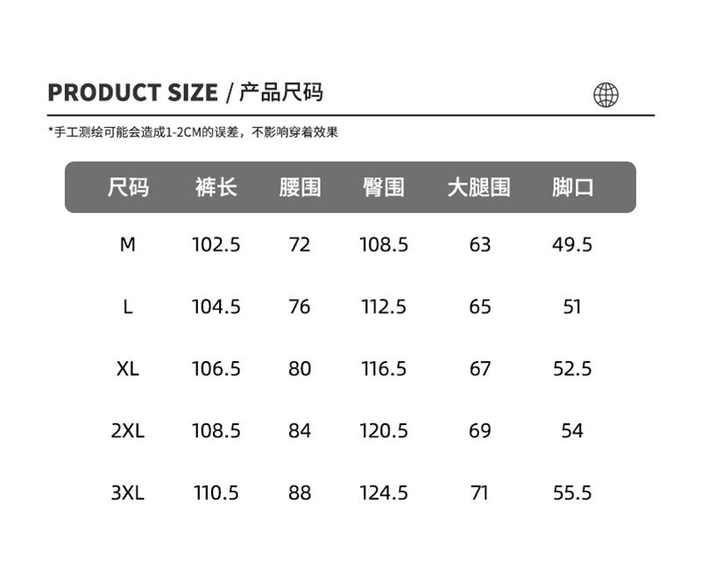Click the PRODUCT SIZE heading
701x588 pixels.
[x=132, y=93]
